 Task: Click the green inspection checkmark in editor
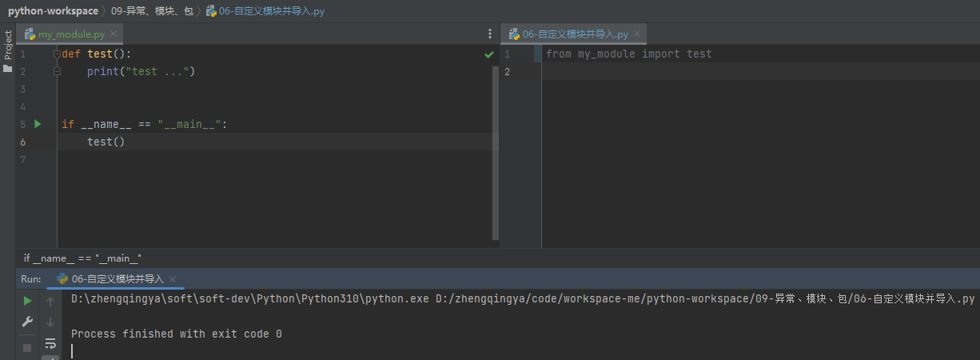[488, 54]
